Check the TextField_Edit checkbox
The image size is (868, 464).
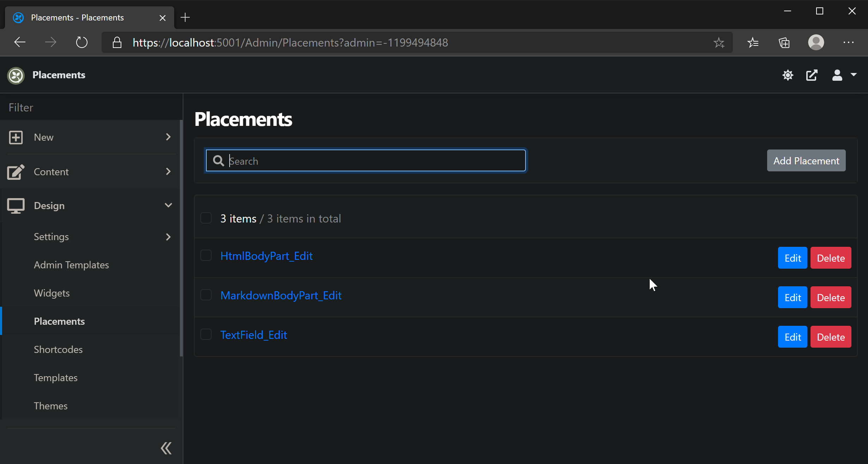[206, 334]
